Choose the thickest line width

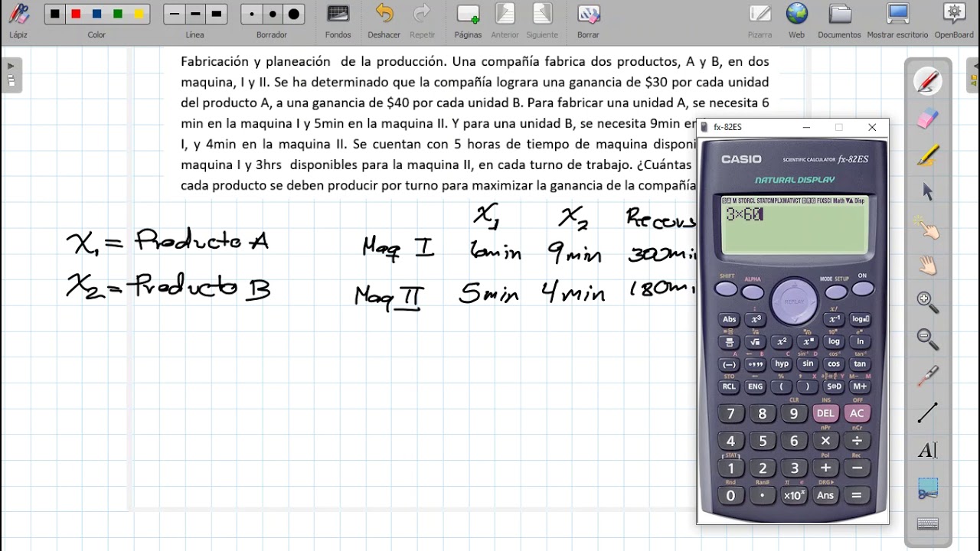(x=216, y=14)
